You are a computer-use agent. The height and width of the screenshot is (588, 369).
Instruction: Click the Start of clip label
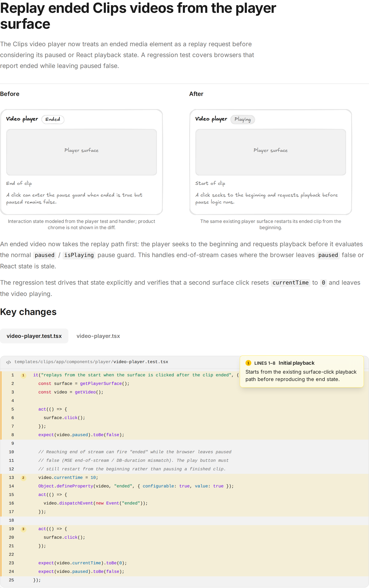coord(210,183)
